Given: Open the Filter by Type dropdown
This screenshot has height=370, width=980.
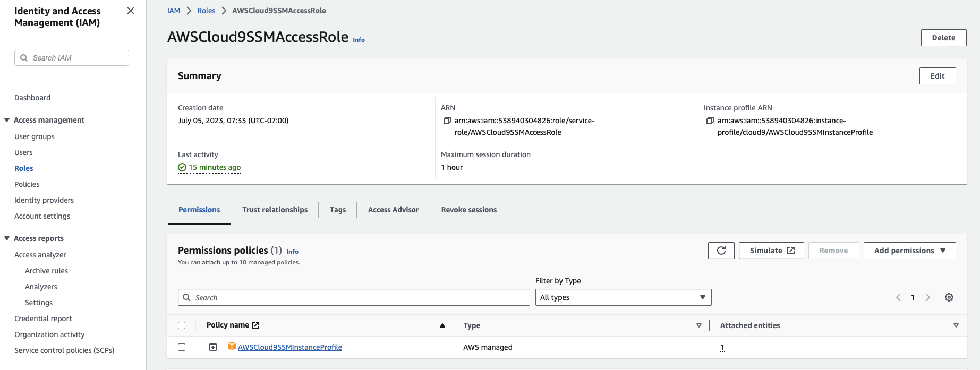Looking at the screenshot, I should pyautogui.click(x=623, y=297).
